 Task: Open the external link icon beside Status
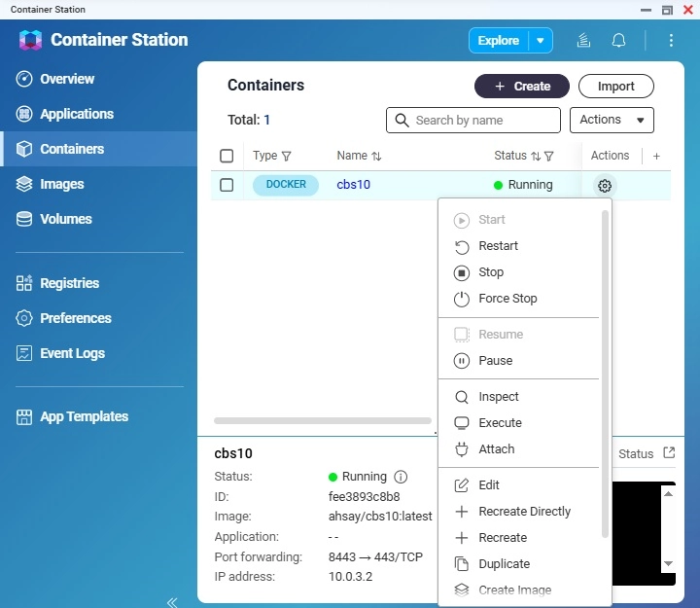click(x=669, y=453)
